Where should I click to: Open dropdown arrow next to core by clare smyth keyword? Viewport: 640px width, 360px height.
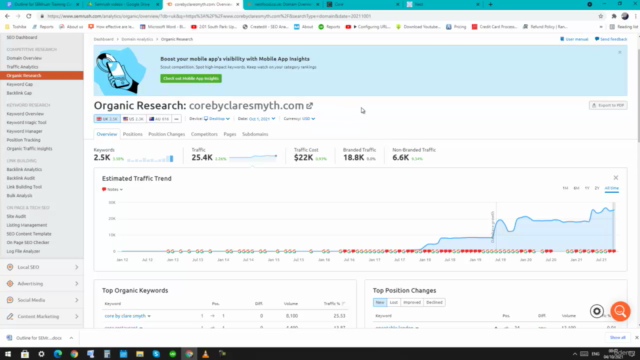coord(149,316)
